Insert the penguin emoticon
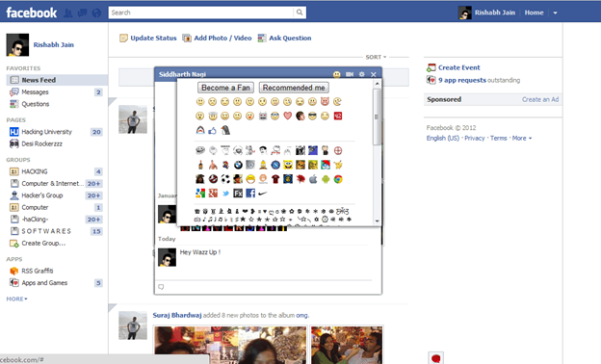 225,130
